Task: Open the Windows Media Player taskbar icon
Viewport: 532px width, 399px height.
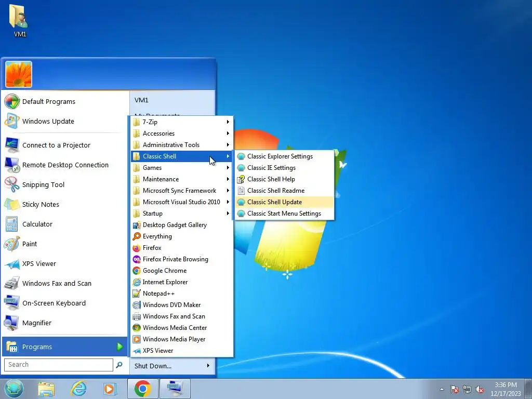Action: (x=110, y=389)
